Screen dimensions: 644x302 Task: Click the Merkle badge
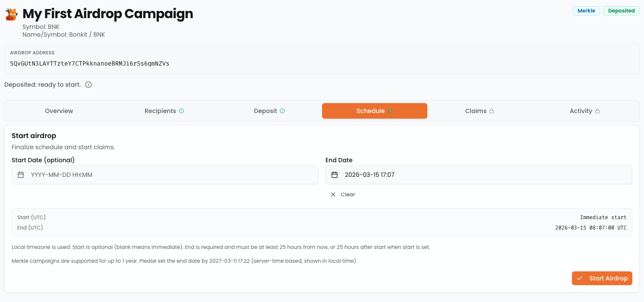coord(586,11)
